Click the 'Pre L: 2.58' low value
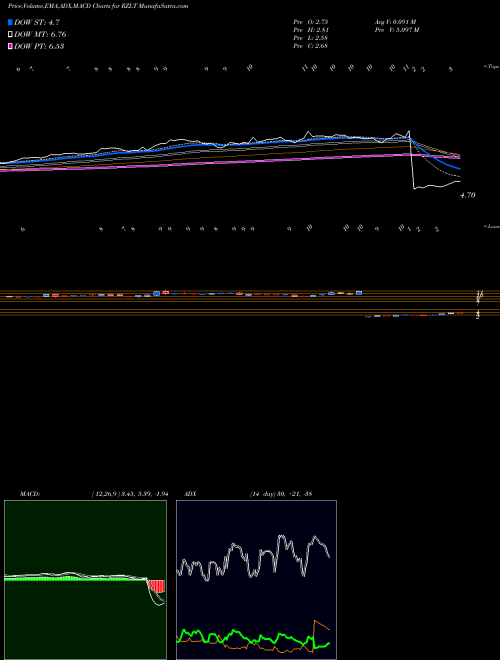The width and height of the screenshot is (500, 660). (311, 38)
